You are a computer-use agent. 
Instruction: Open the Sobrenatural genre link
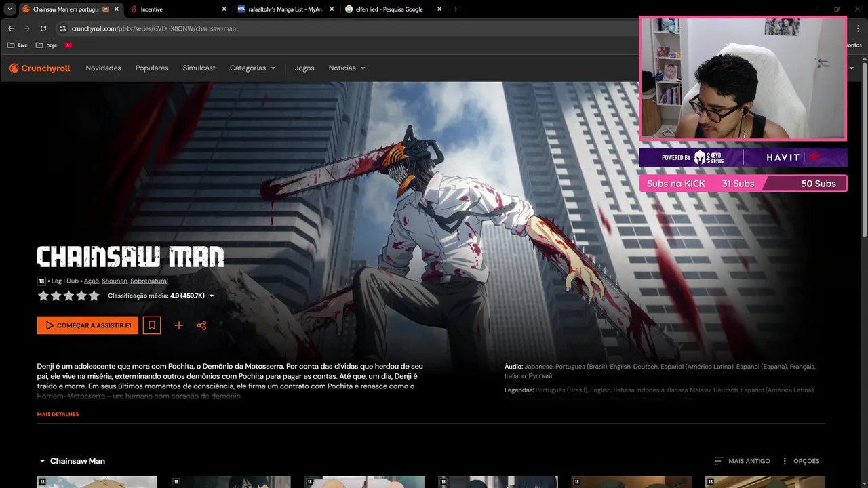149,281
